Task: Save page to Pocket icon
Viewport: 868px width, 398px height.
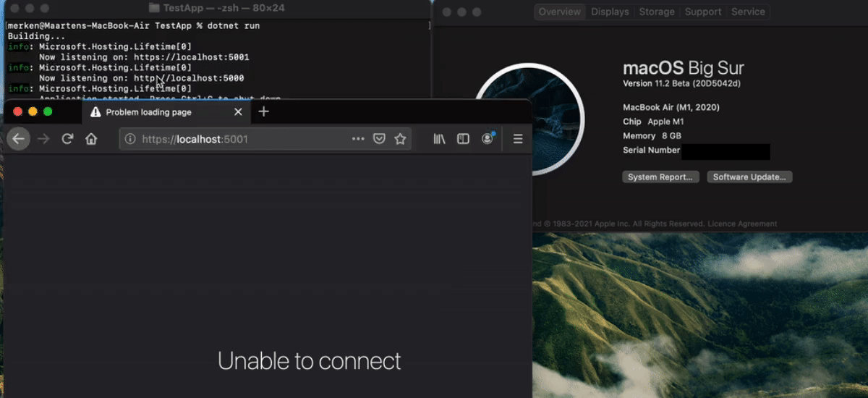Action: click(x=379, y=139)
